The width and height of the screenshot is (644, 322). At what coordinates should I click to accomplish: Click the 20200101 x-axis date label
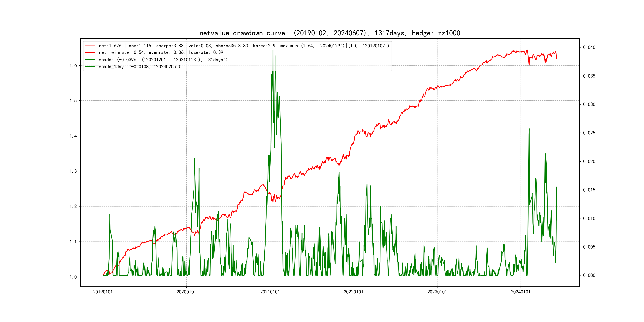pos(186,292)
